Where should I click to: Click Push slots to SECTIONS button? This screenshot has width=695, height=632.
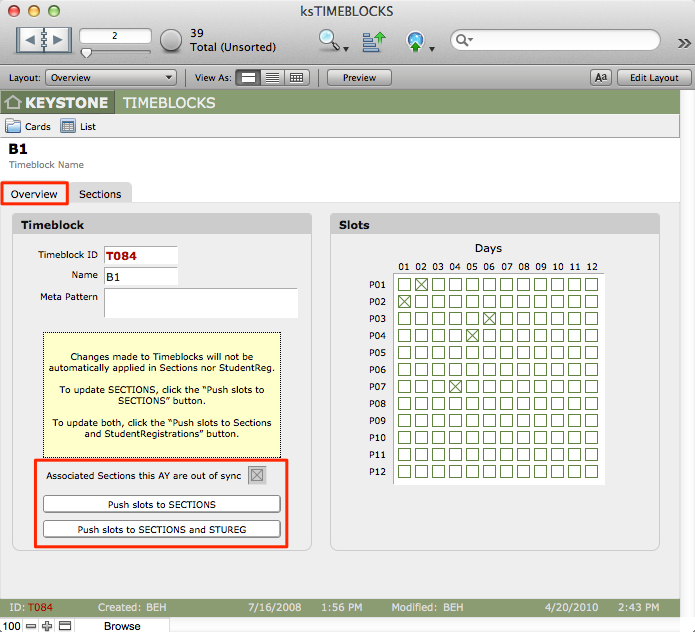point(162,504)
